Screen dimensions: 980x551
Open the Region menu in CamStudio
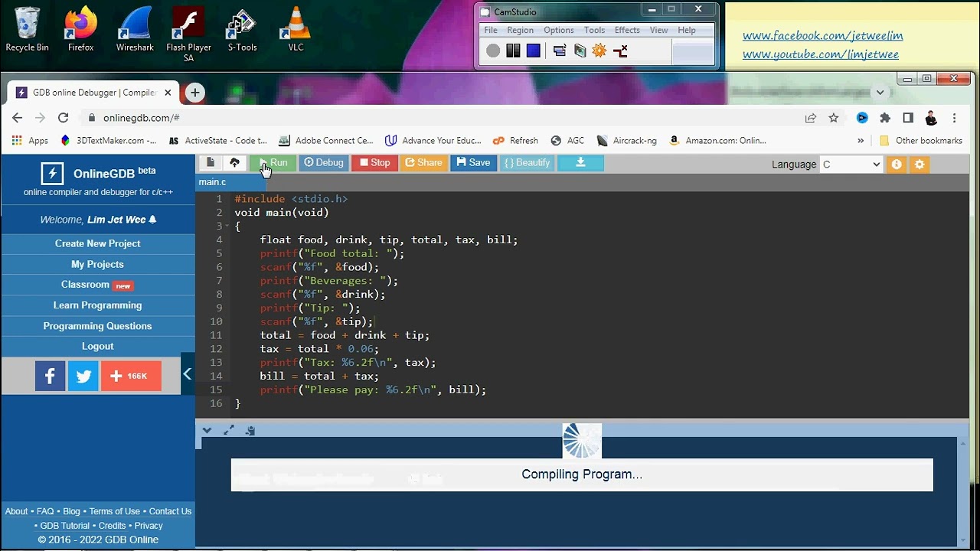(x=520, y=30)
